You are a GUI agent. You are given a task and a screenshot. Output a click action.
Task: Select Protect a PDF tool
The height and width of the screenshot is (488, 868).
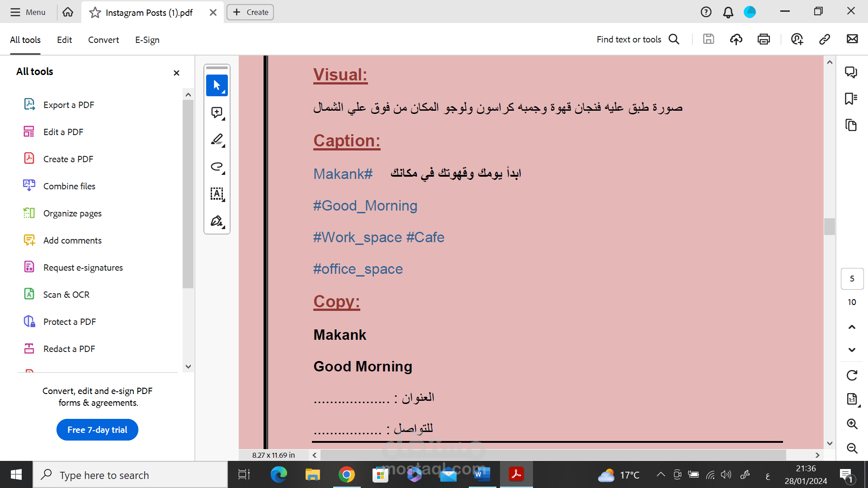pyautogui.click(x=60, y=322)
